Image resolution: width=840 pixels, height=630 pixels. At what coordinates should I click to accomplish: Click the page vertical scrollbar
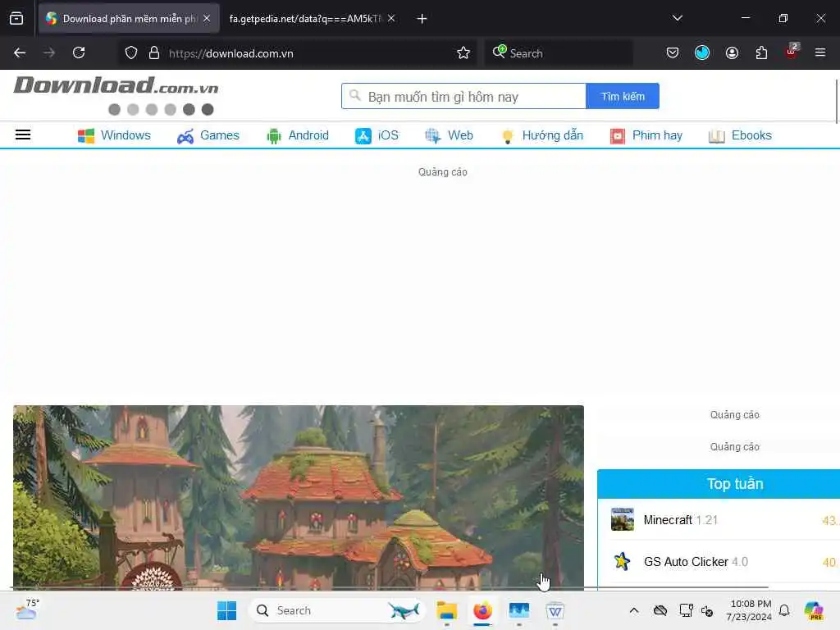pyautogui.click(x=836, y=101)
